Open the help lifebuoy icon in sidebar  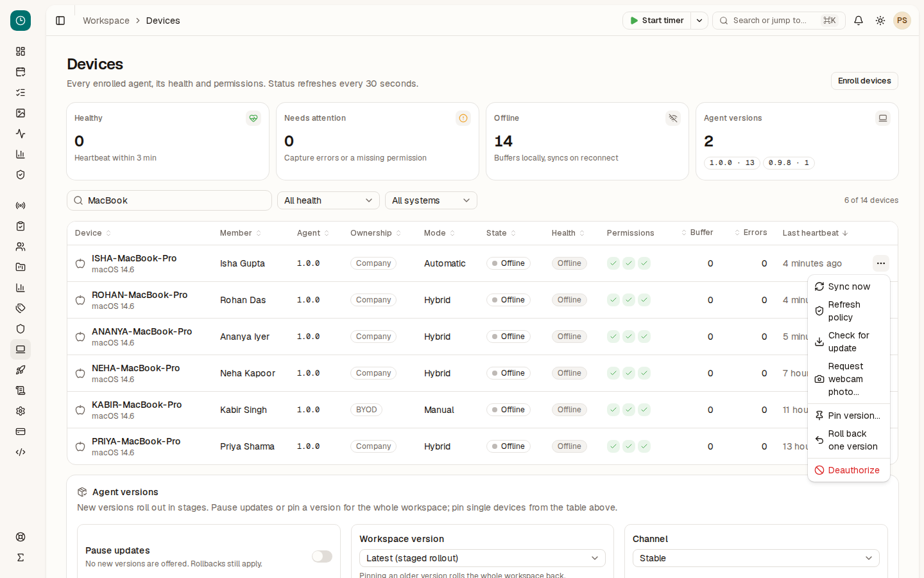21,537
